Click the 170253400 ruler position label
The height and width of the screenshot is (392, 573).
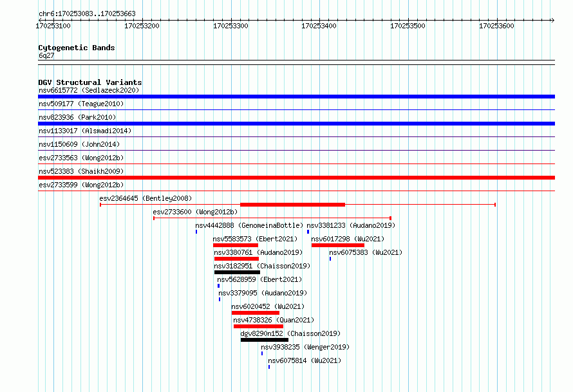pyautogui.click(x=319, y=26)
